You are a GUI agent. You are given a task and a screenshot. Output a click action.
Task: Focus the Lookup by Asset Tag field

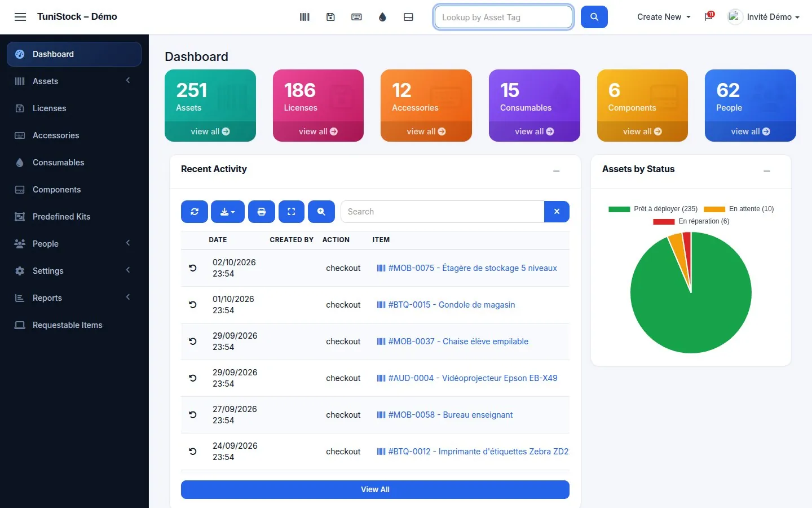pos(504,17)
